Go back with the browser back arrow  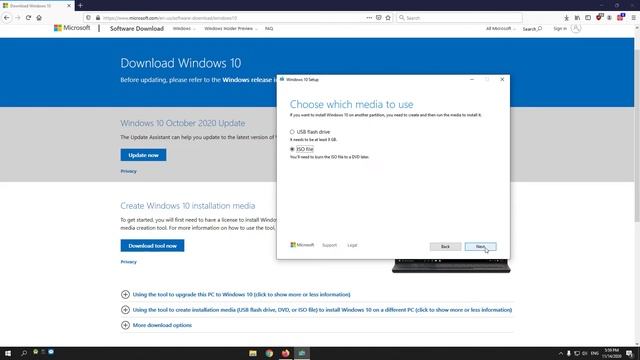[7, 18]
